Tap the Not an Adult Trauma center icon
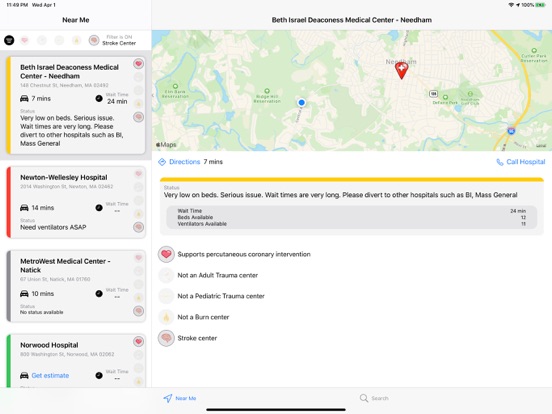This screenshot has height=414, width=552. tap(166, 275)
